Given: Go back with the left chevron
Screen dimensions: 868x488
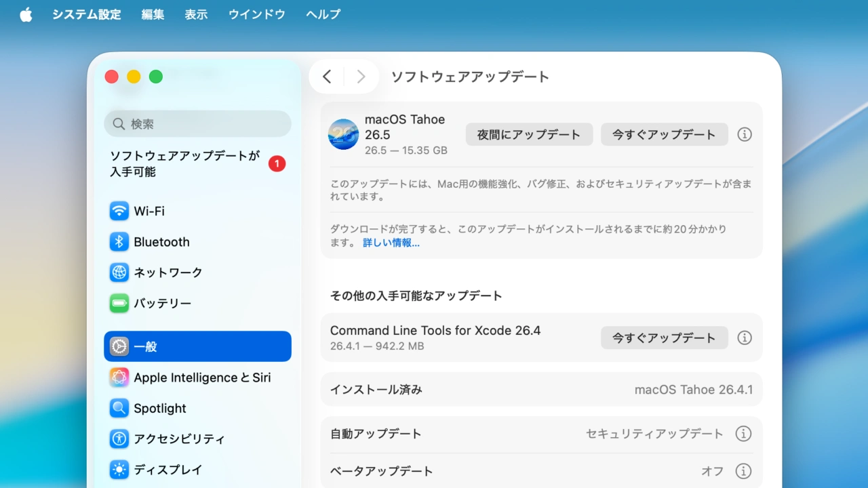Looking at the screenshot, I should (x=327, y=77).
